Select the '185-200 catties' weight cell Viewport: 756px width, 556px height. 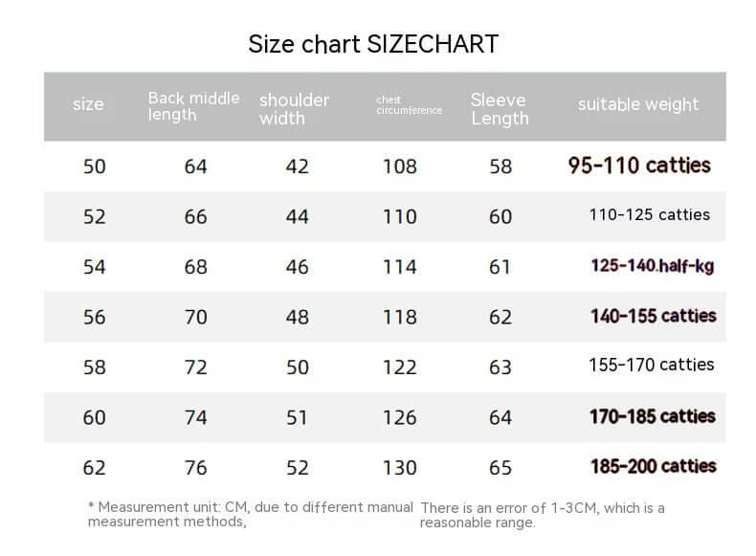(653, 466)
